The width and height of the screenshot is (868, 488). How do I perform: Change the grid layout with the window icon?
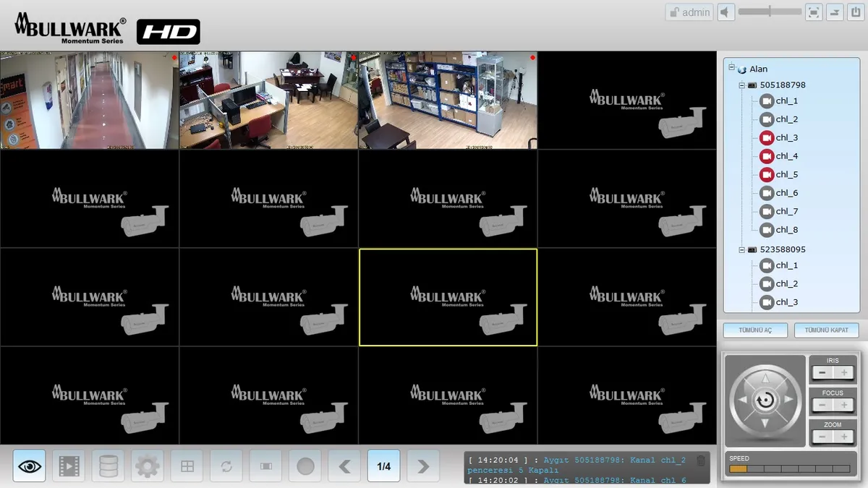pyautogui.click(x=187, y=466)
